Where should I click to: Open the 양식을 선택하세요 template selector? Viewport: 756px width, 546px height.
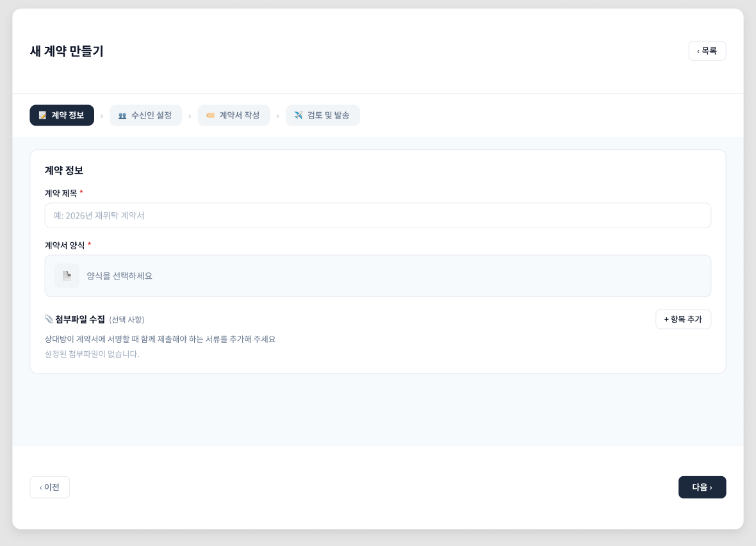[x=378, y=276]
